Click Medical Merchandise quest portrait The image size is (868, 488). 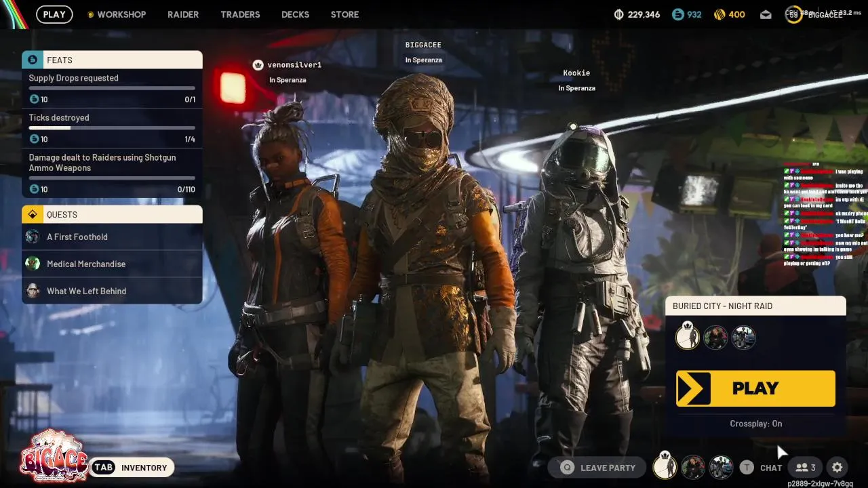click(x=33, y=264)
